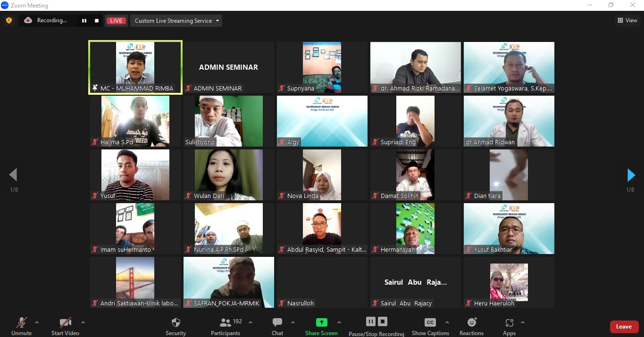Stop the recording in the top recording bar

coord(97,21)
